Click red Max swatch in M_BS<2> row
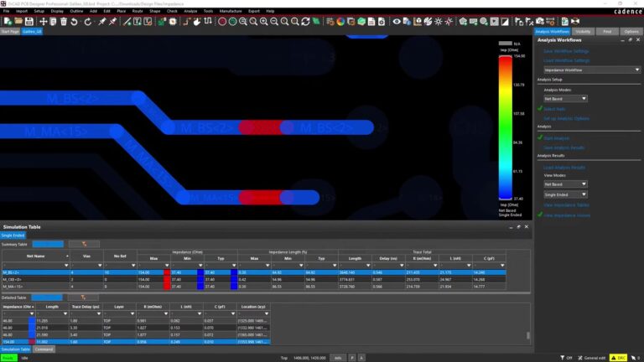The image size is (644, 362). (x=167, y=272)
